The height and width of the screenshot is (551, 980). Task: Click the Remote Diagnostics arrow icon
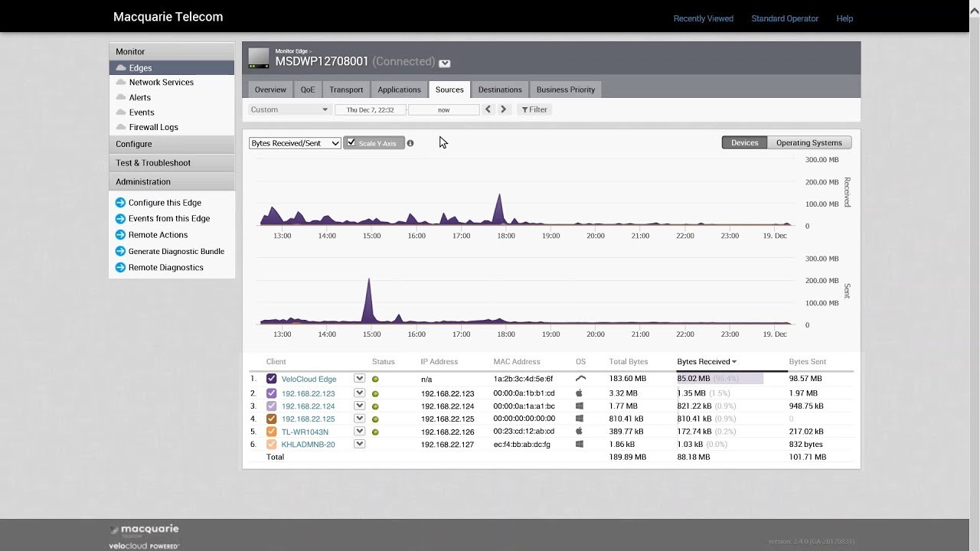(x=120, y=267)
